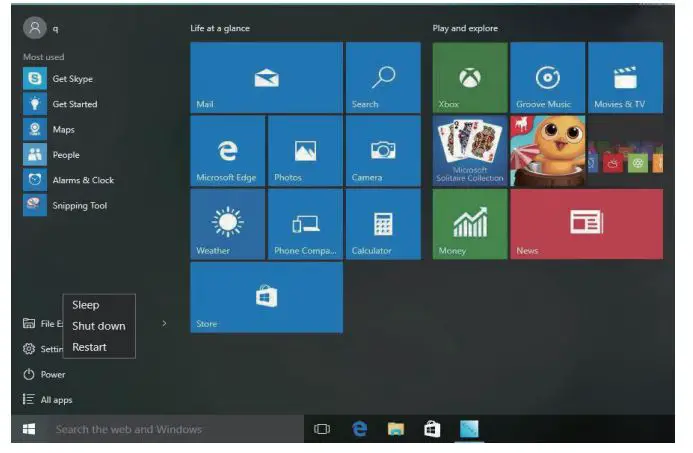Open Alarms & Clock from Most used

coord(69,180)
